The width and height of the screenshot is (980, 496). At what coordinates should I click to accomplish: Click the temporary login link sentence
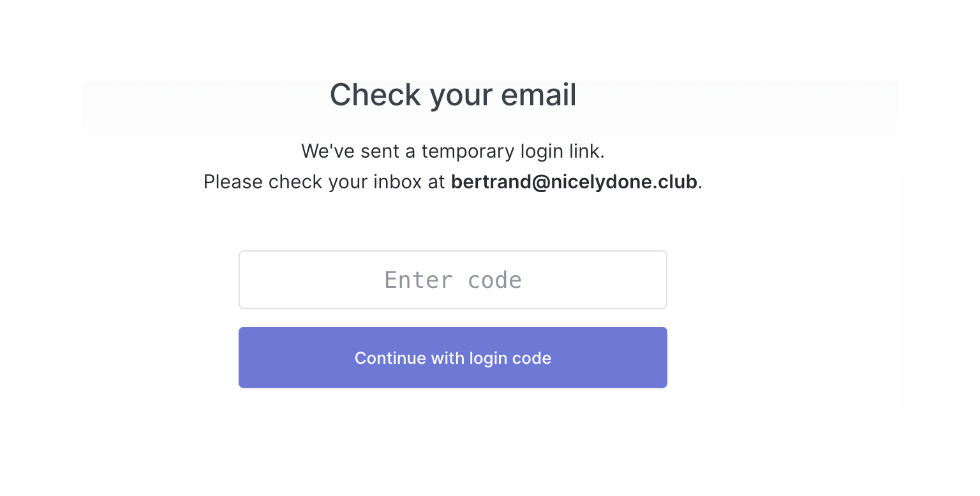pyautogui.click(x=452, y=151)
